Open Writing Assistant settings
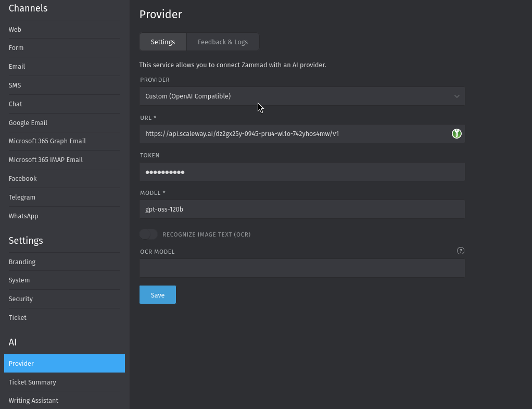 click(x=33, y=400)
